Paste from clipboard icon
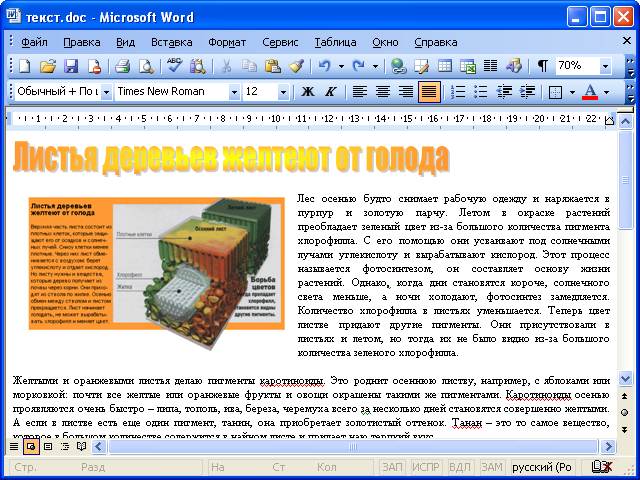The width and height of the screenshot is (640, 480). pyautogui.click(x=273, y=66)
